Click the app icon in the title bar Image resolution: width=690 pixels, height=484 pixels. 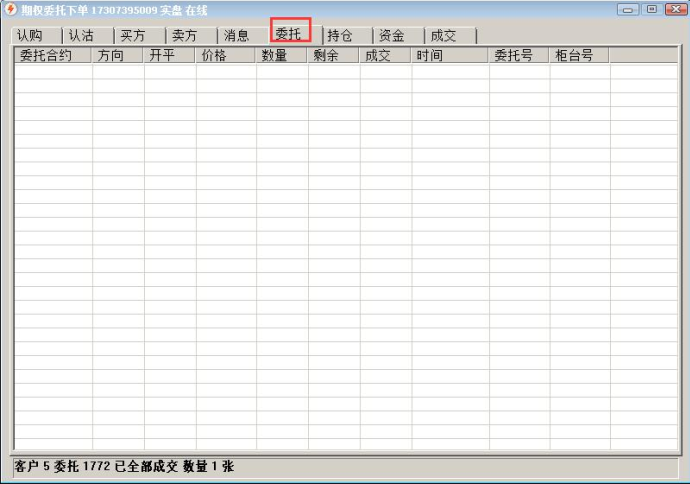point(11,10)
